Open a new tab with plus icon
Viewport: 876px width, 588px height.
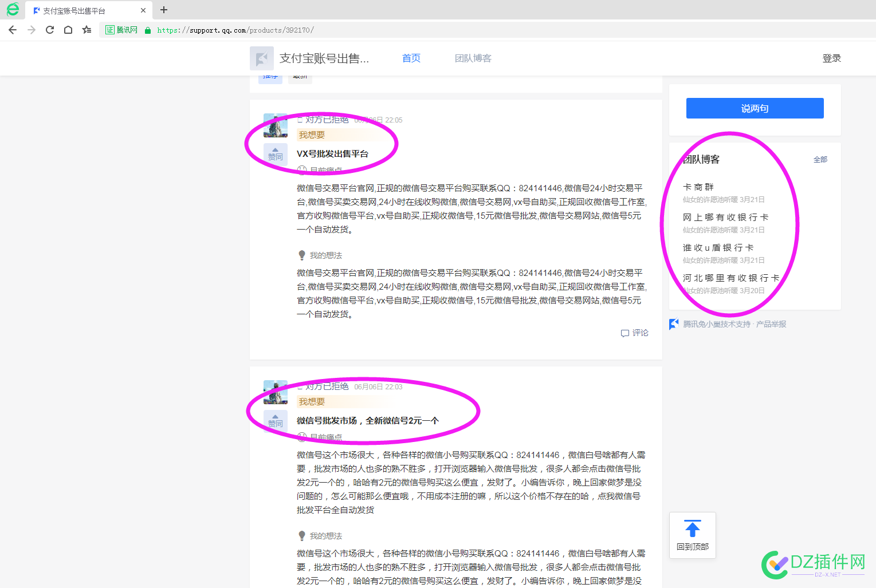[x=164, y=10]
